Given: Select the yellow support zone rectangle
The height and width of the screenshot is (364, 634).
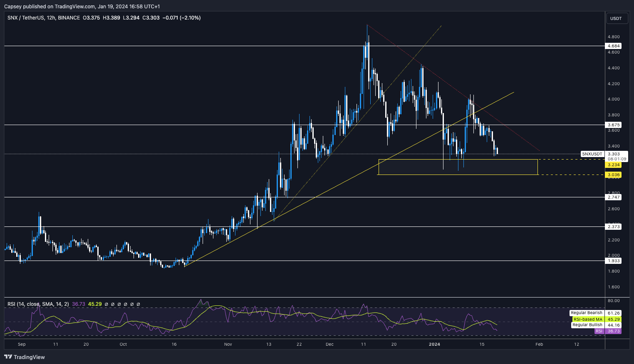Looking at the screenshot, I should [x=458, y=167].
